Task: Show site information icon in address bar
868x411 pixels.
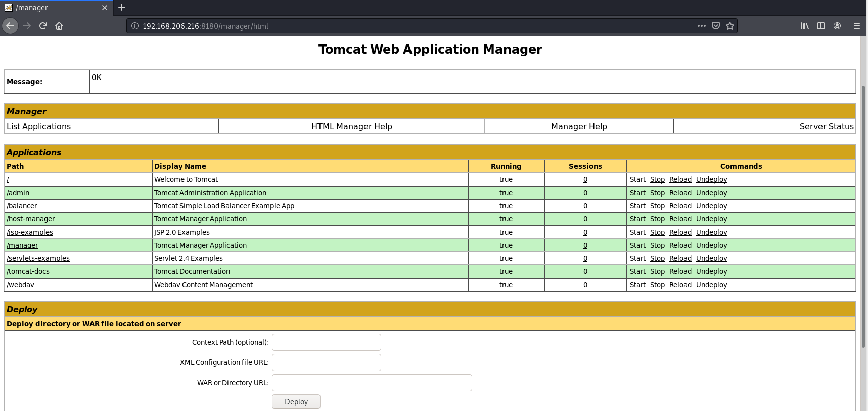Action: pyautogui.click(x=135, y=26)
